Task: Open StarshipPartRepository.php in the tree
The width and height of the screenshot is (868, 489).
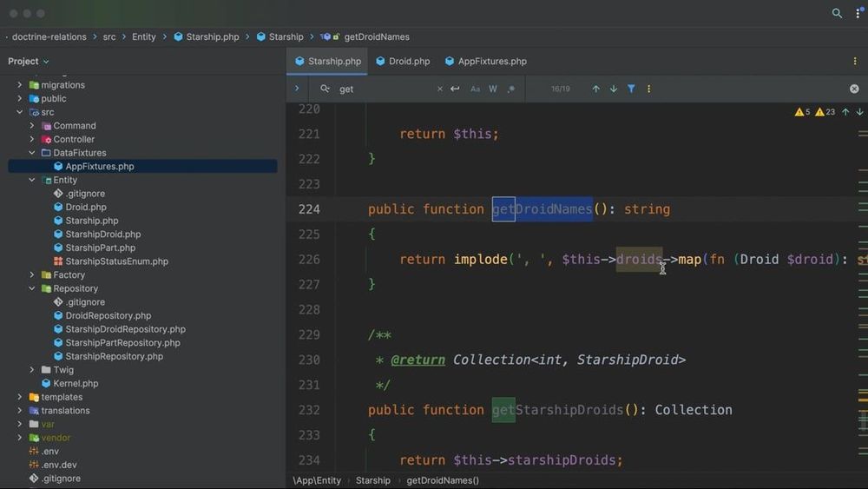Action: tap(122, 343)
